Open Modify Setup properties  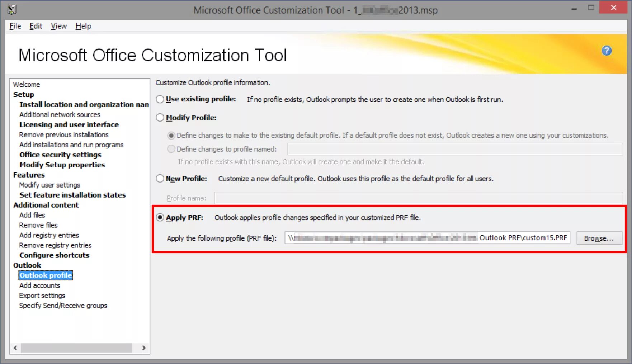(62, 165)
